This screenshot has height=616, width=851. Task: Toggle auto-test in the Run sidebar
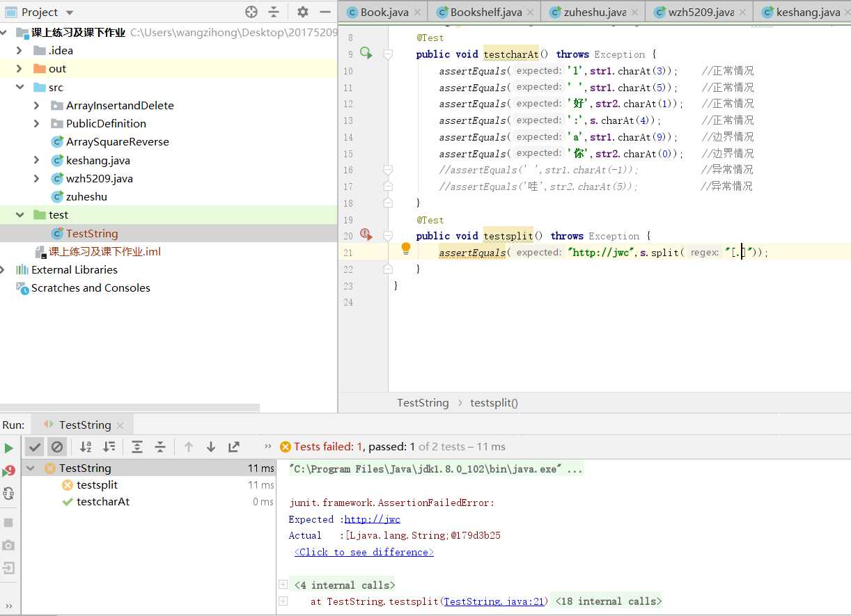point(9,493)
